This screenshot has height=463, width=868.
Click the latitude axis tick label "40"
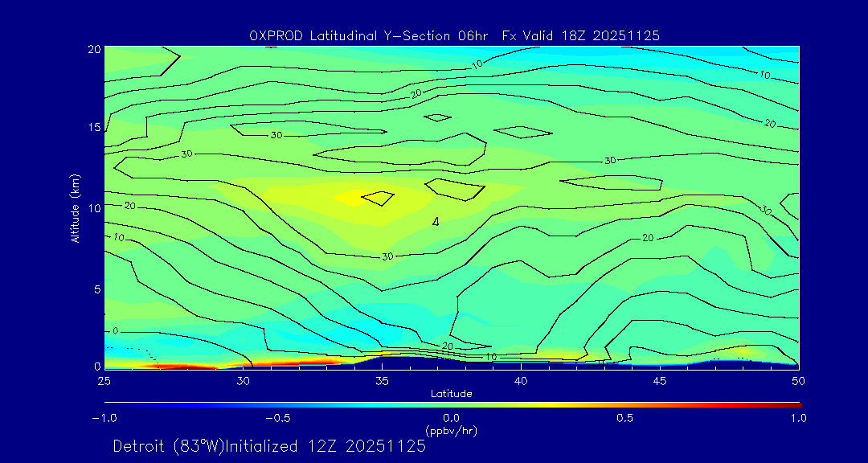(520, 382)
